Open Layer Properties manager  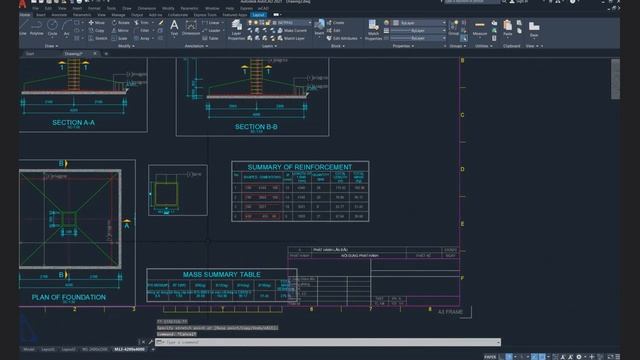(236, 29)
